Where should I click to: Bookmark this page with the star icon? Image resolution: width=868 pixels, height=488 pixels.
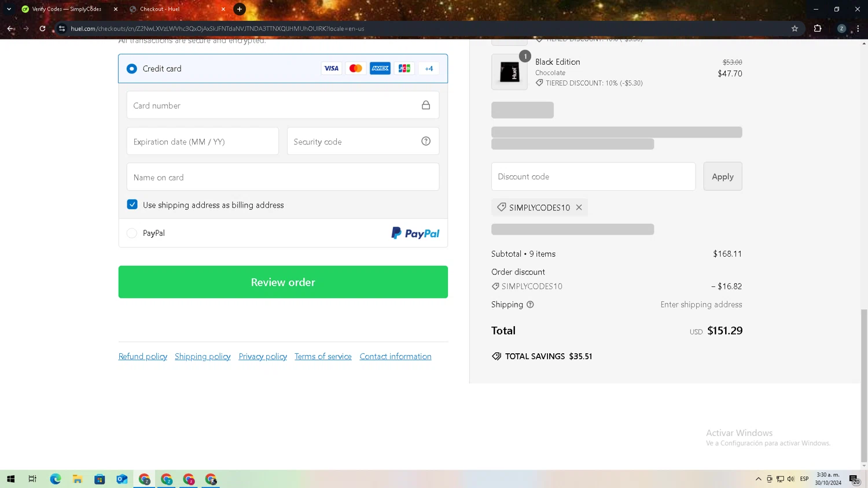click(795, 28)
